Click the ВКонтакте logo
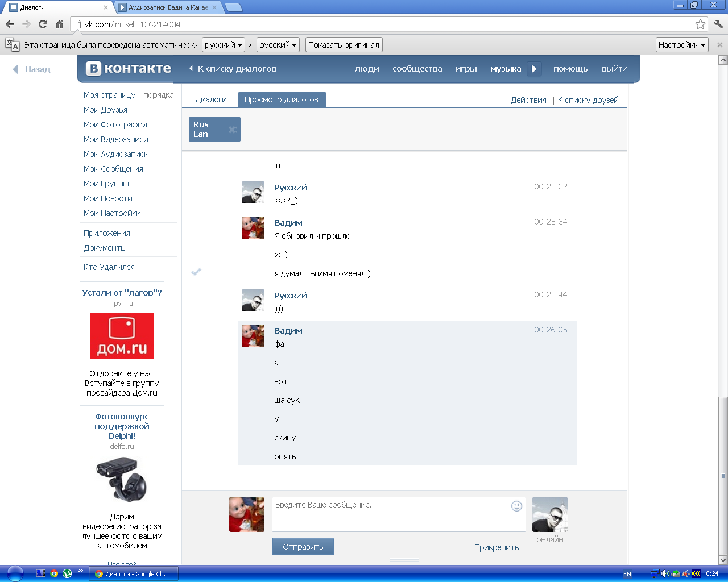 pyautogui.click(x=129, y=68)
